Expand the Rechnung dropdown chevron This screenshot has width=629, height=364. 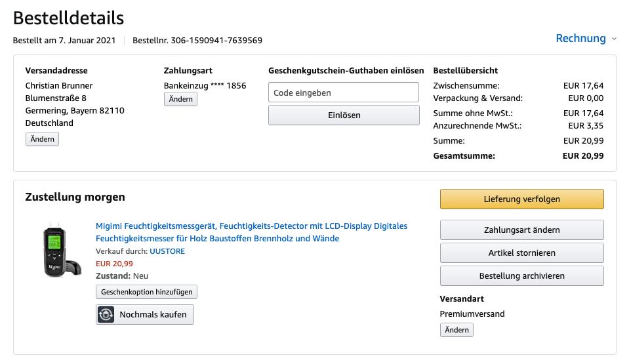[614, 39]
